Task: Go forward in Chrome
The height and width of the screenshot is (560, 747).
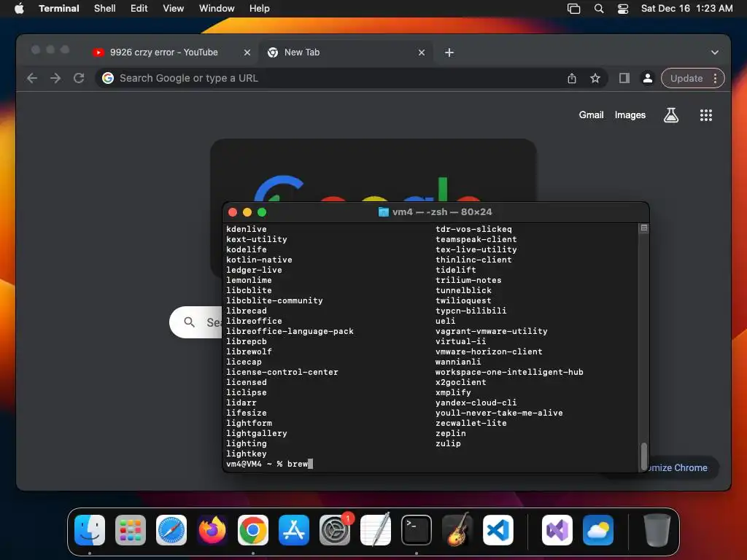Action: tap(55, 78)
